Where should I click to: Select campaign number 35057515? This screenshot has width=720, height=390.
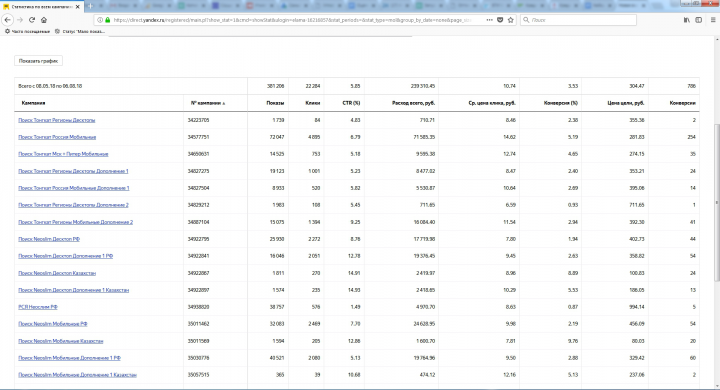pos(198,375)
